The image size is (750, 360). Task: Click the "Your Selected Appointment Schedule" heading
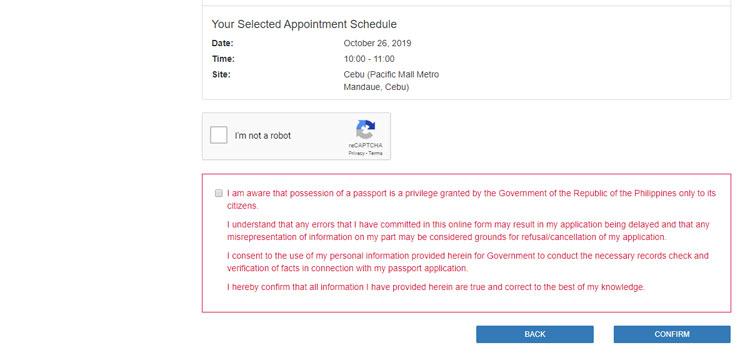tap(304, 24)
